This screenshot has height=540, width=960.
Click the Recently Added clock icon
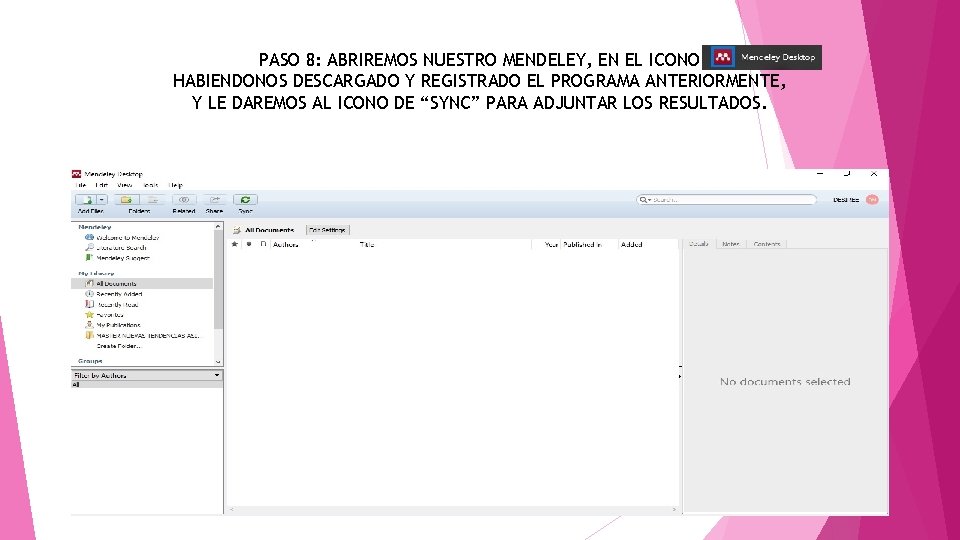click(x=89, y=294)
